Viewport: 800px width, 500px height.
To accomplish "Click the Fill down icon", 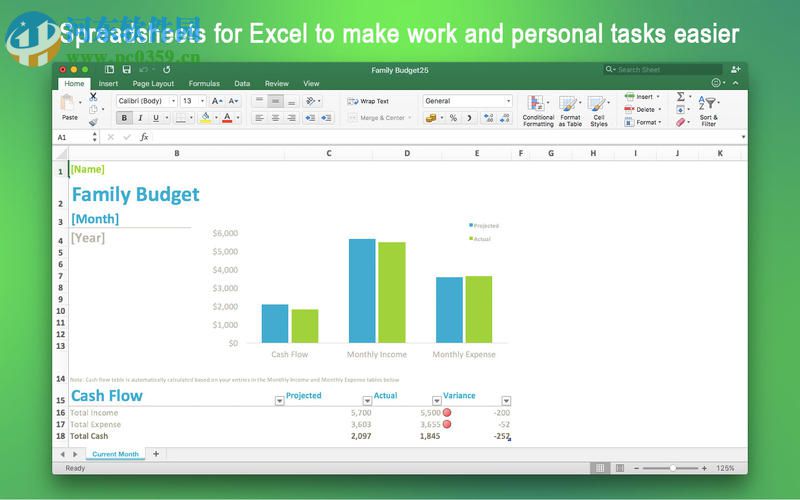I will [681, 109].
